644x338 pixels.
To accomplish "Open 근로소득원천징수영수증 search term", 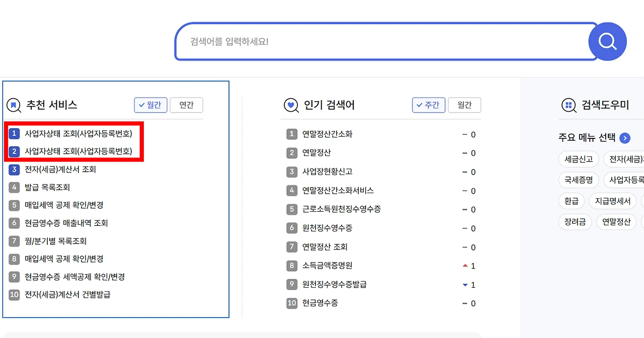I will coord(342,209).
